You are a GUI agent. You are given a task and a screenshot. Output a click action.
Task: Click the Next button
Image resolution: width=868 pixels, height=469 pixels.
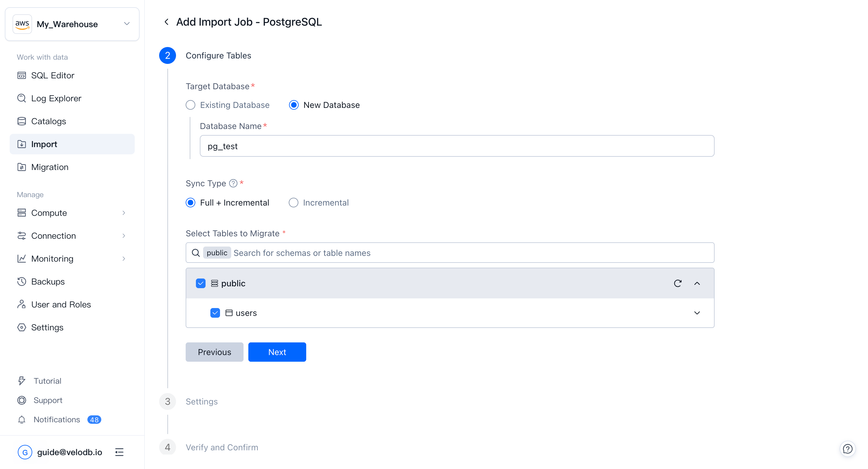click(x=277, y=352)
